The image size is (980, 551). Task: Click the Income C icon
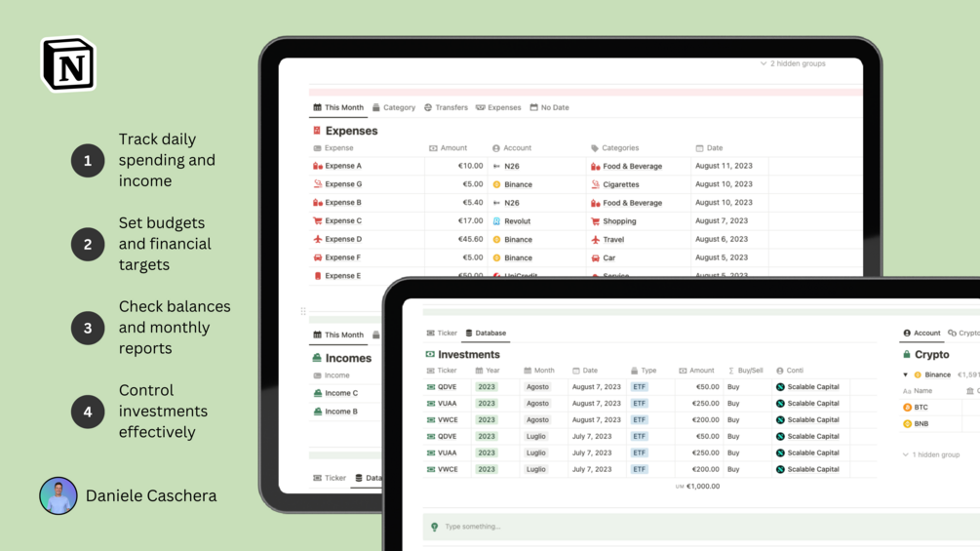318,393
